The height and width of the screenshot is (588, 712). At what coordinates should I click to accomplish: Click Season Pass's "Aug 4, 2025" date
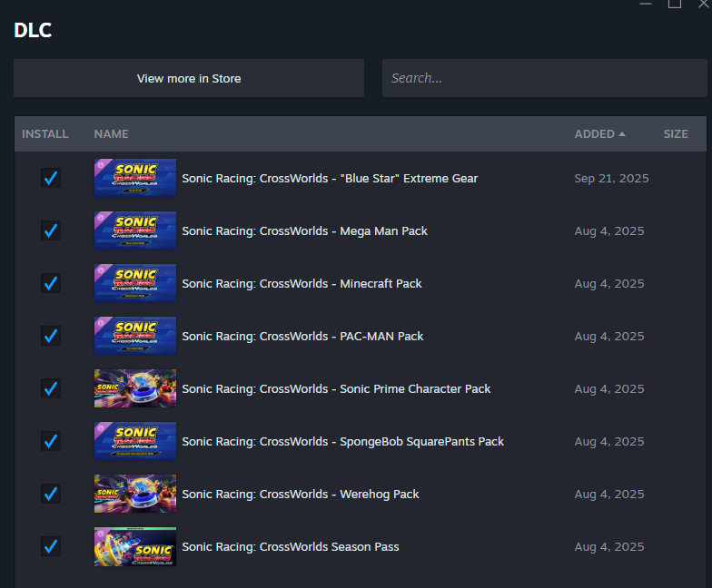(608, 546)
